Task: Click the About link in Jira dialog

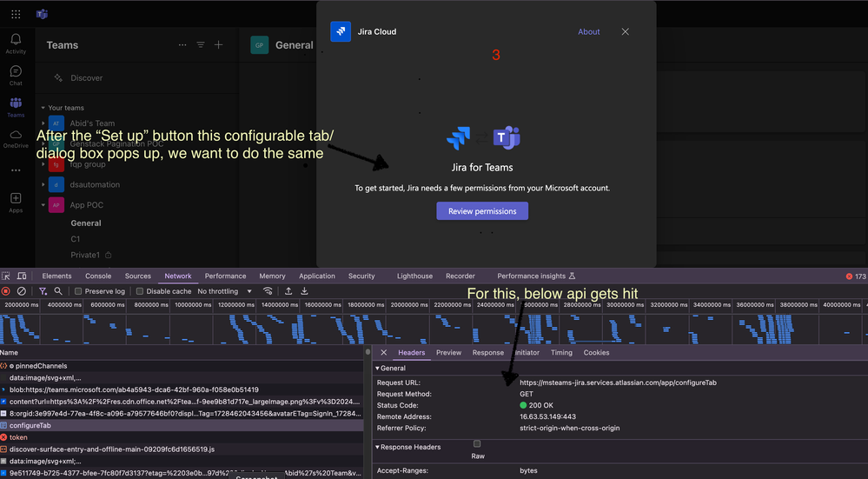Action: [588, 31]
